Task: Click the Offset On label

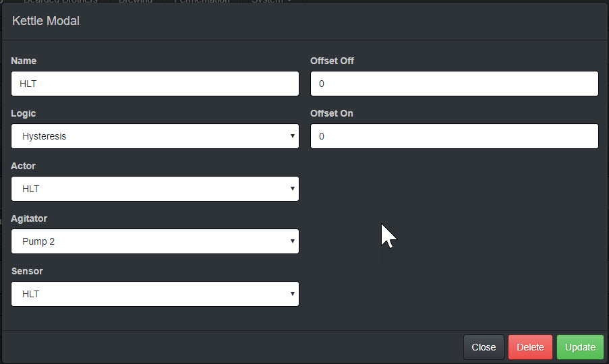Action: 332,114
